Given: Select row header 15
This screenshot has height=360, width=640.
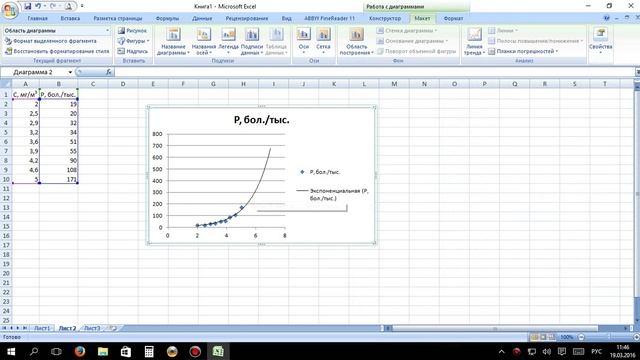Looking at the screenshot, I should pos(6,227).
